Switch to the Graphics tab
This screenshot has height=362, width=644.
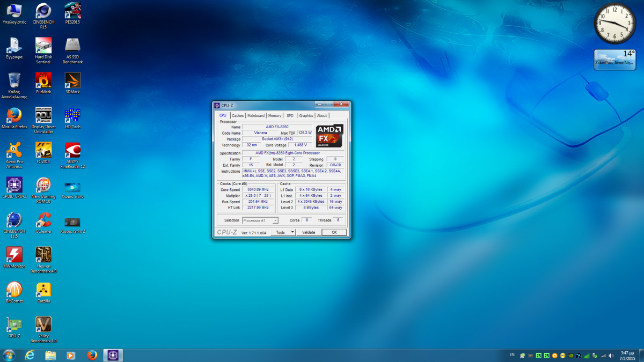[306, 115]
